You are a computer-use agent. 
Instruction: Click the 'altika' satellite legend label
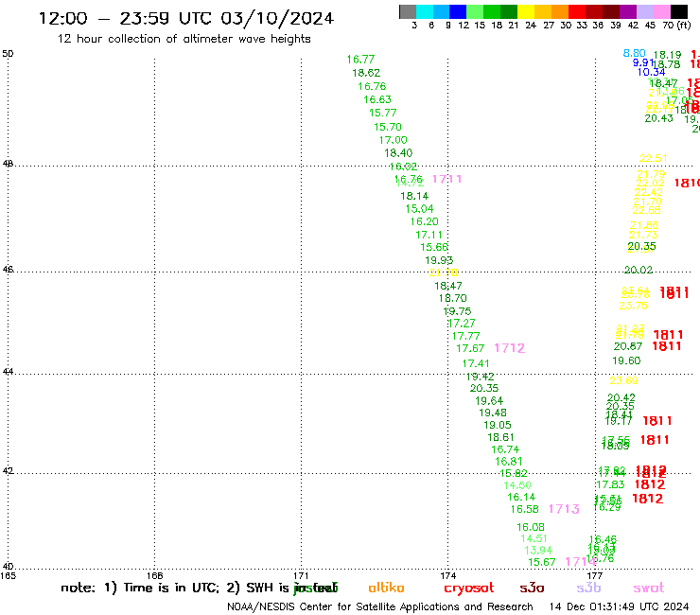[x=386, y=588]
